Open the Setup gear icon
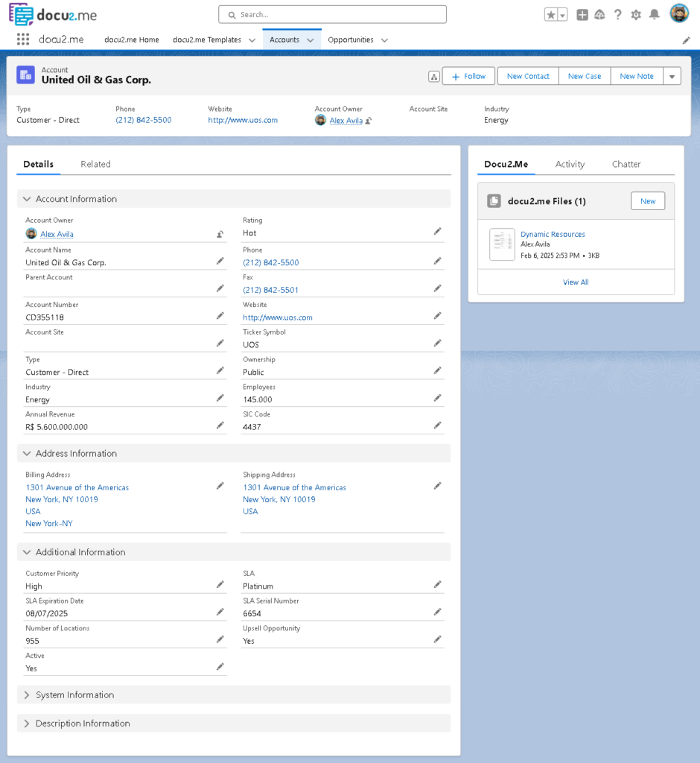The width and height of the screenshot is (700, 763). [x=636, y=15]
